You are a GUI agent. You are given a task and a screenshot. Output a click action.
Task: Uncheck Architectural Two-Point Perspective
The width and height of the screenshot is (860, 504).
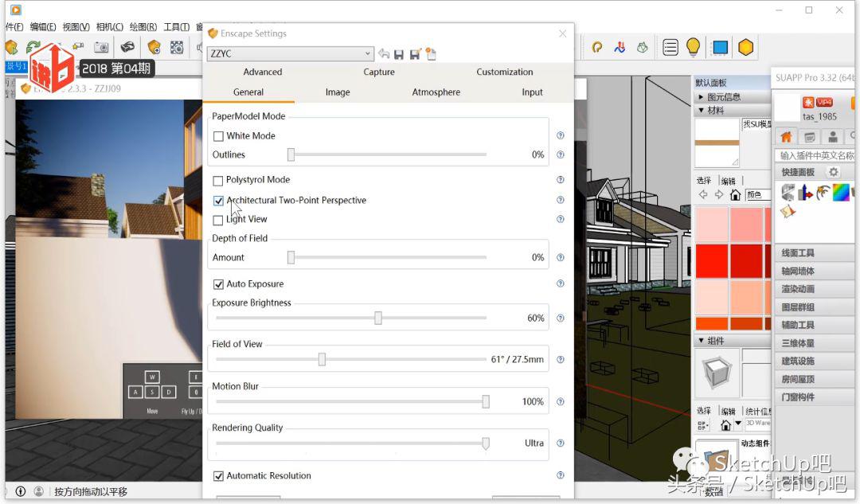(218, 201)
